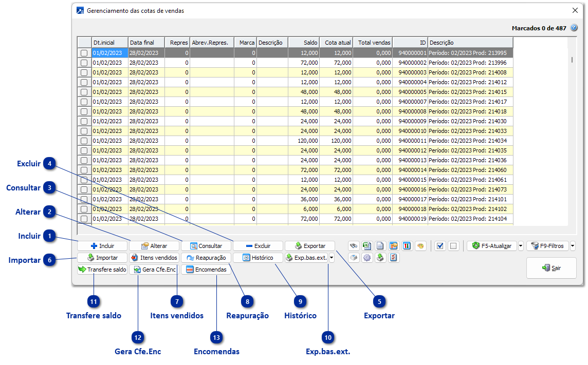Check the row with ID 940000011
588x365 pixels.
pyautogui.click(x=84, y=141)
